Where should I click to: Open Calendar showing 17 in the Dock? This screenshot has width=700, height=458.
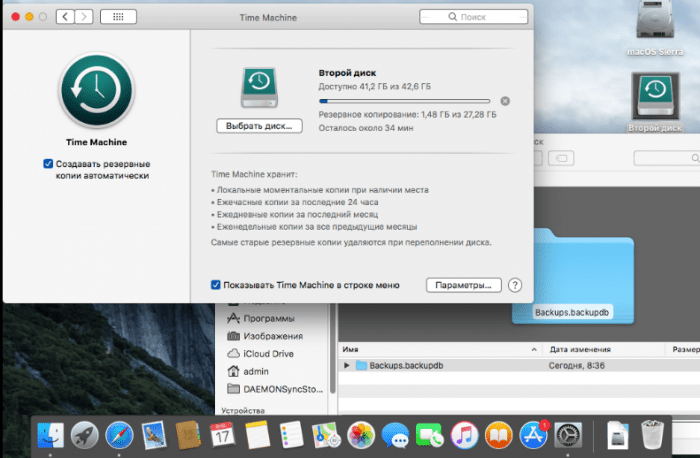222,435
